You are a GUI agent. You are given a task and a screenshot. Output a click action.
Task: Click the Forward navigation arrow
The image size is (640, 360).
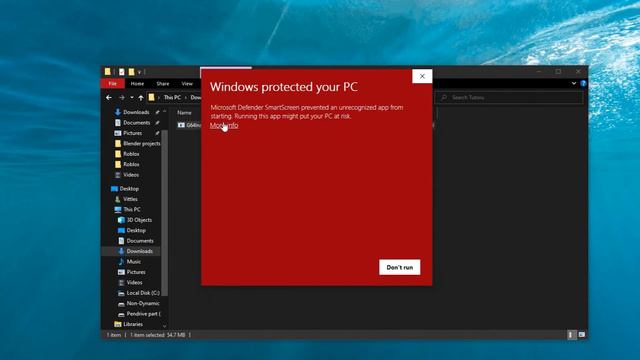[x=122, y=98]
